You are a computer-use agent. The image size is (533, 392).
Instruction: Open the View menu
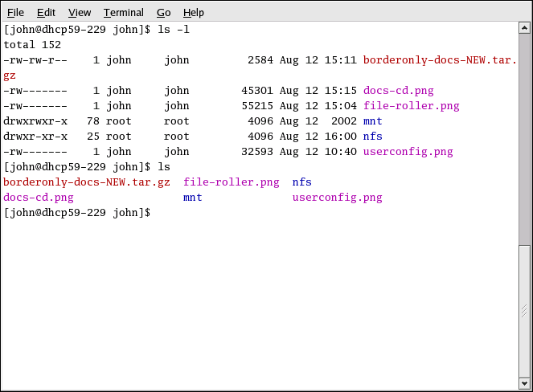click(x=80, y=12)
